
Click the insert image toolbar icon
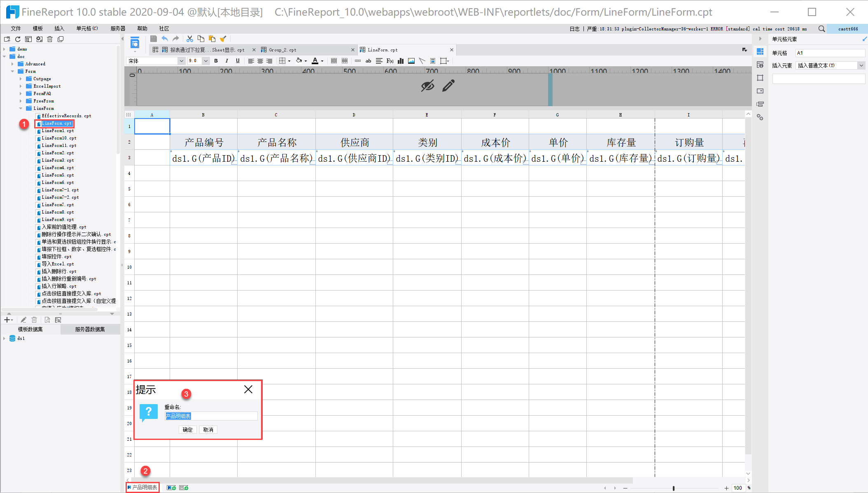(411, 61)
